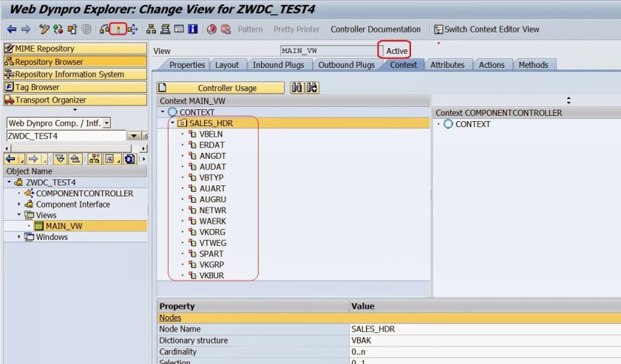The height and width of the screenshot is (364, 621).
Task: Open Transport Organizer
Action: (x=75, y=100)
